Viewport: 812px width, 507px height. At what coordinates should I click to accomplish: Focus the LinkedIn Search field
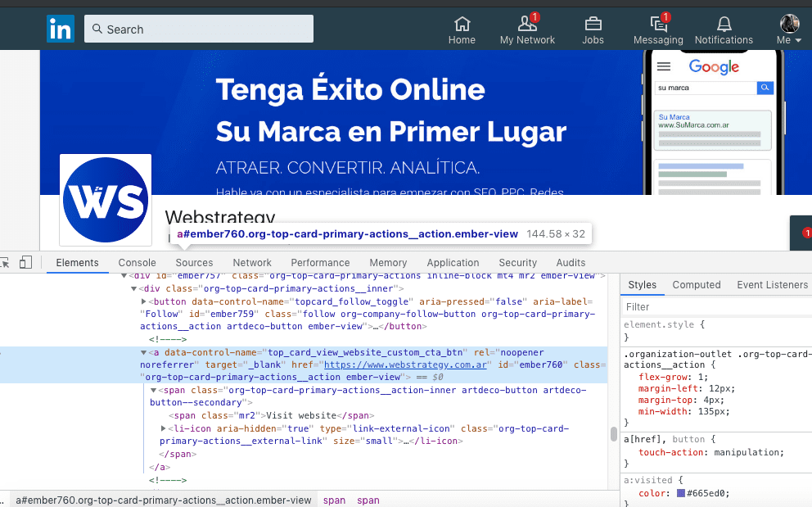199,29
